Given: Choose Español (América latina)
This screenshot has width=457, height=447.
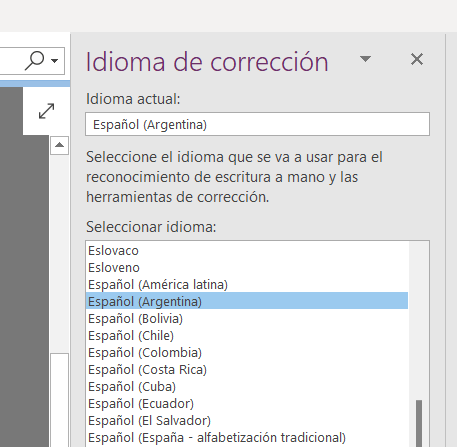Looking at the screenshot, I should click(247, 285).
